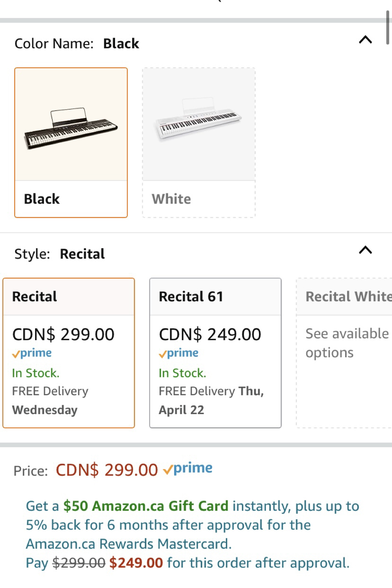Collapse the Color Name section chevron
The image size is (392, 588).
tap(365, 40)
